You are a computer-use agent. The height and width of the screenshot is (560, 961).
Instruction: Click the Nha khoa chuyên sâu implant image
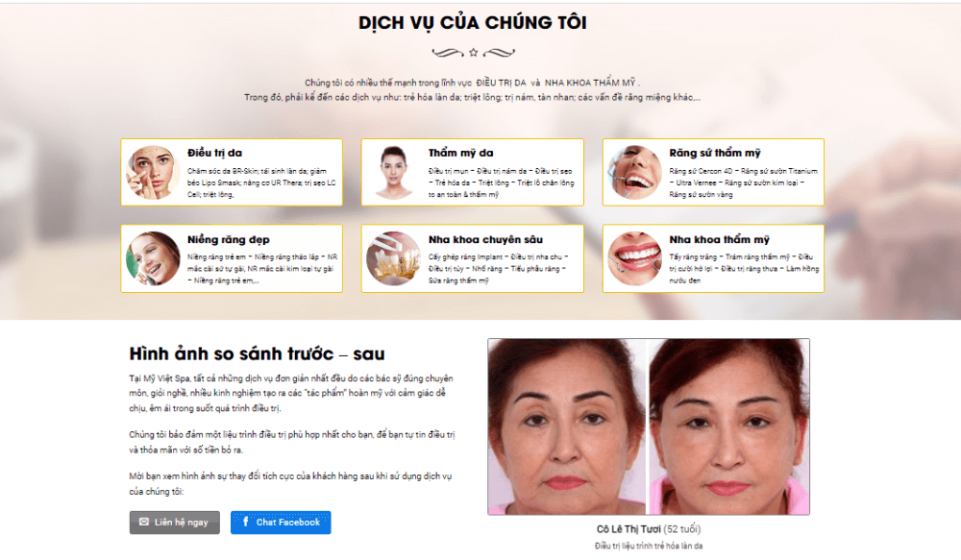click(393, 258)
